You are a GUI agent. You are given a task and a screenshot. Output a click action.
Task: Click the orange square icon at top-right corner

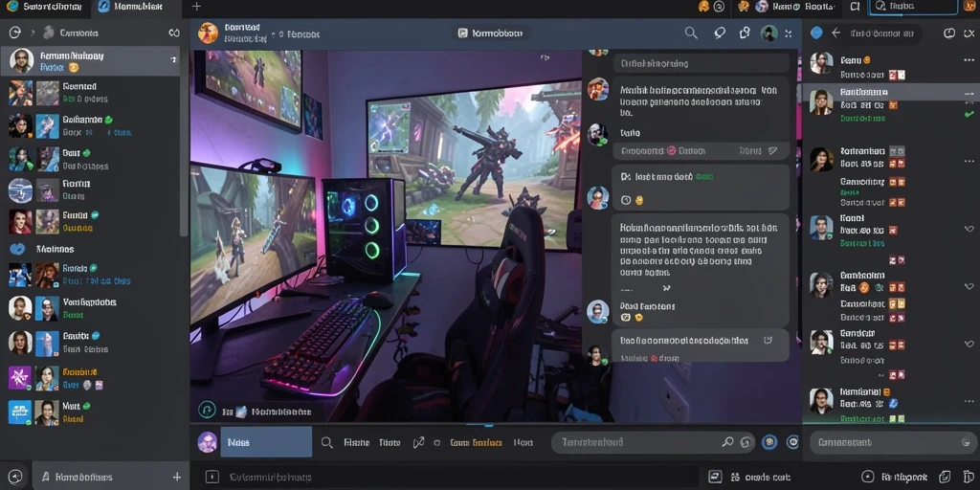pos(969,7)
